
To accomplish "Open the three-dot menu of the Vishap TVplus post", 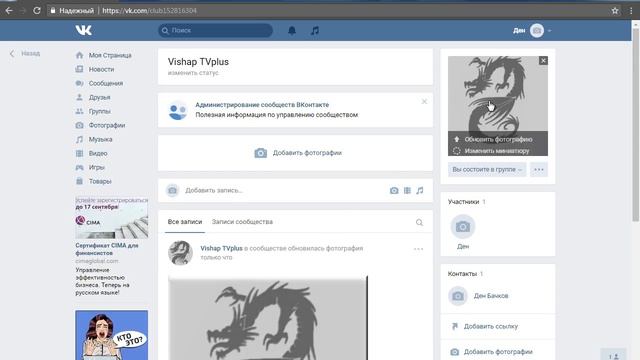I will click(x=418, y=249).
